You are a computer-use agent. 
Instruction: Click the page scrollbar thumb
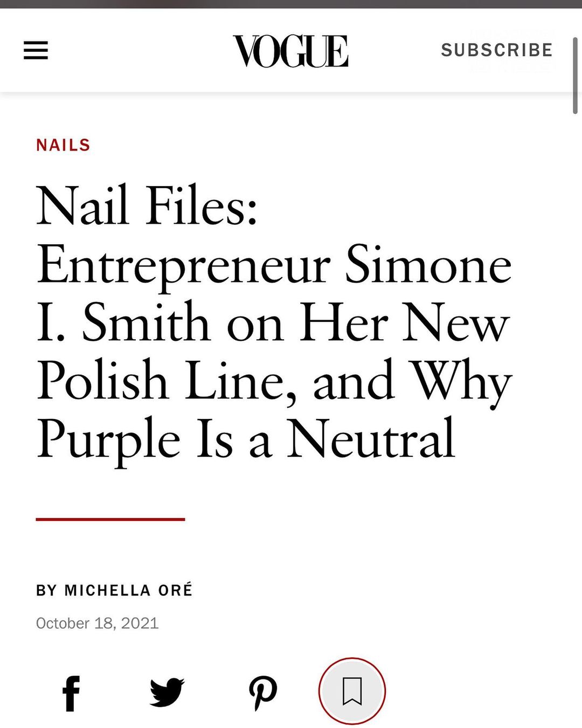coord(575,75)
